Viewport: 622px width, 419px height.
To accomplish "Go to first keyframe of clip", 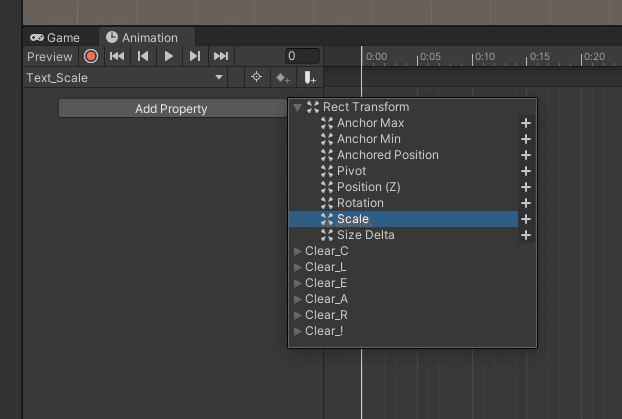I will [x=117, y=57].
